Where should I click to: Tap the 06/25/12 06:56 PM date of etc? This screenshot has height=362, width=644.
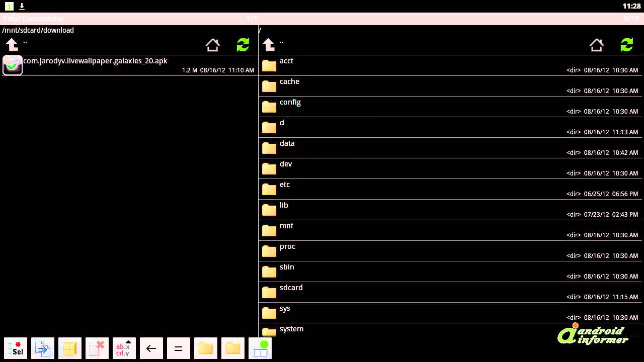pyautogui.click(x=611, y=194)
